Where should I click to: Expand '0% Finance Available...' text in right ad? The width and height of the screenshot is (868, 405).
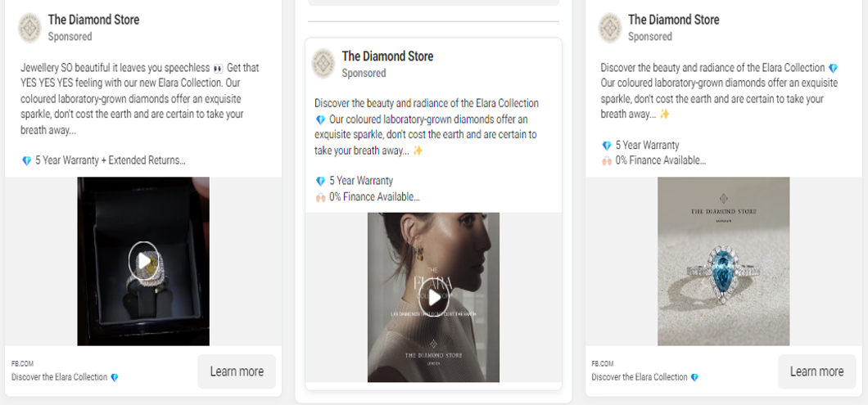pos(660,160)
